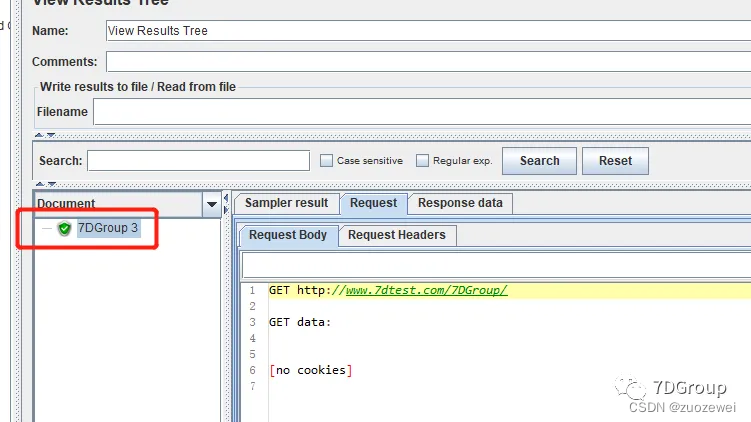Open the Request Headers sub-tab

397,235
